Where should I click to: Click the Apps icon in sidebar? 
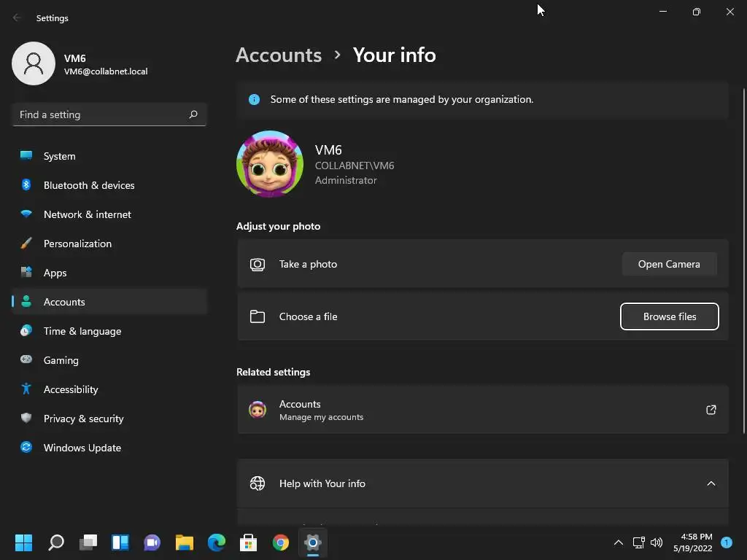click(26, 273)
